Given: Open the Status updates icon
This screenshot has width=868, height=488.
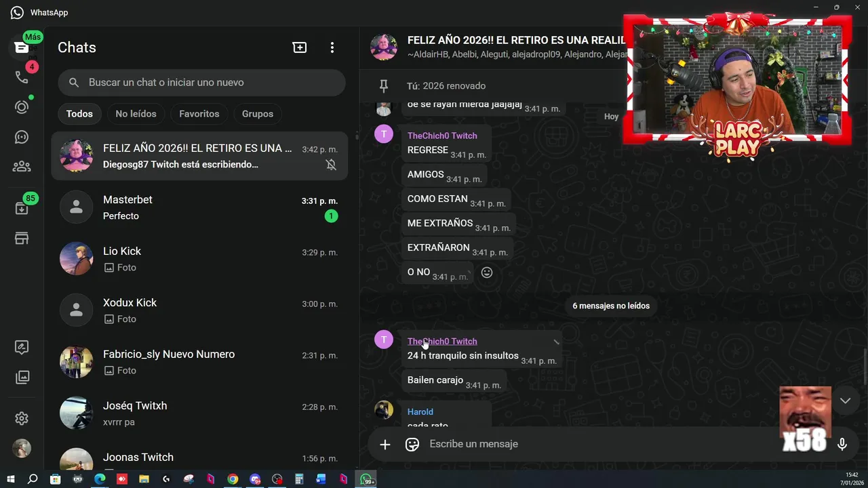Looking at the screenshot, I should click(22, 107).
